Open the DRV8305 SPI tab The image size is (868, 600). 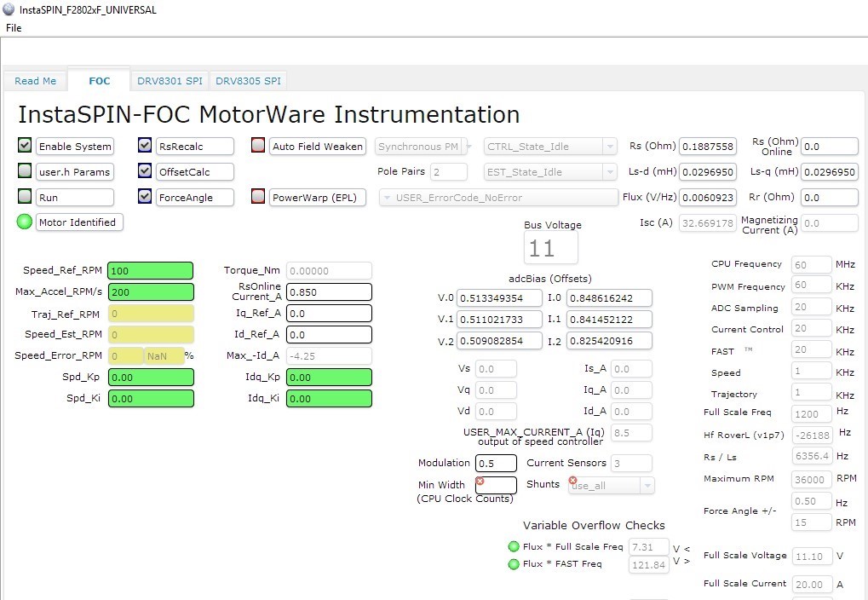[x=249, y=81]
